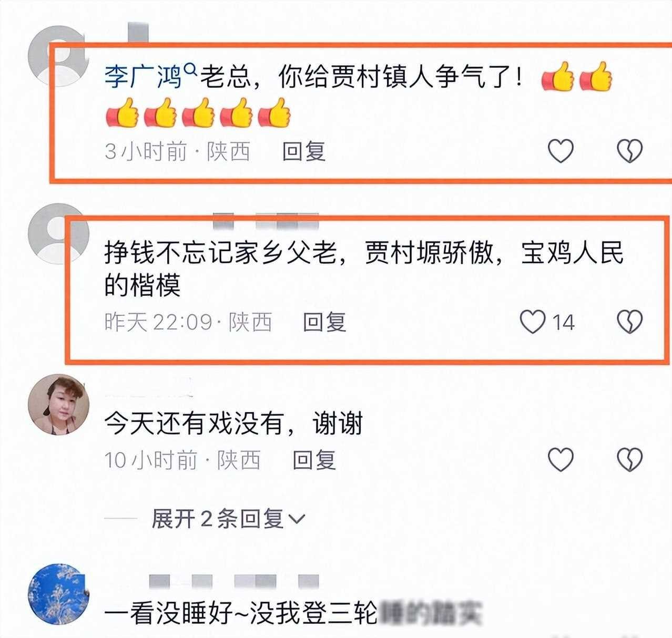This screenshot has height=638, width=672.
Task: Dislike the 李广鸿 comment with broken heart
Action: click(x=629, y=151)
